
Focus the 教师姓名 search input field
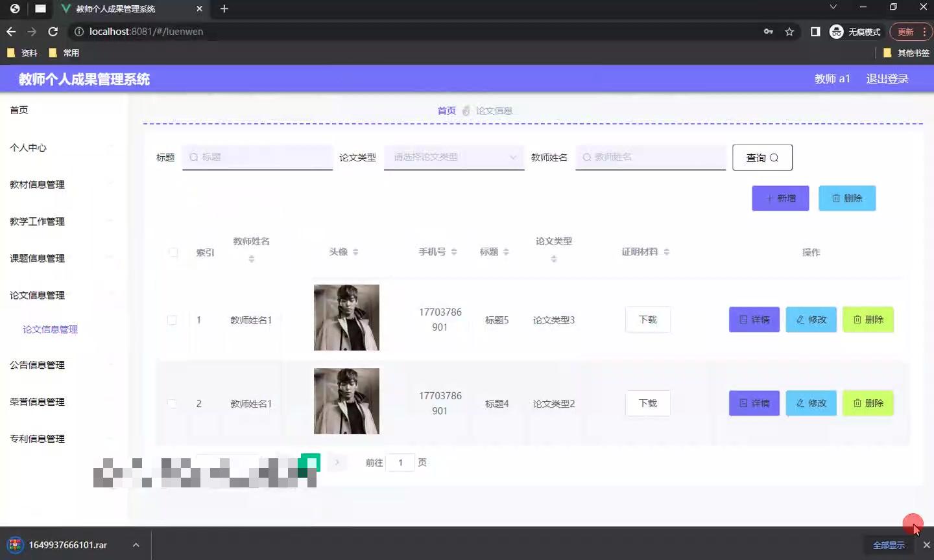click(651, 157)
